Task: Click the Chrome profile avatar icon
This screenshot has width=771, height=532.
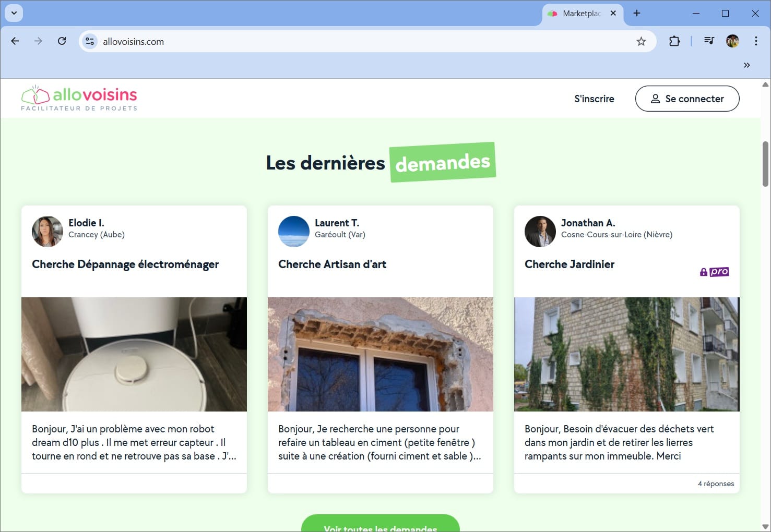Action: [733, 41]
